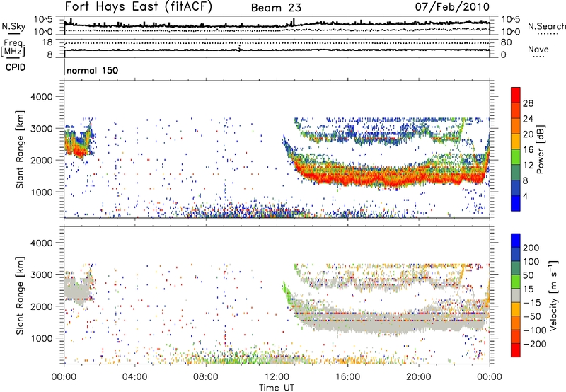Image resolution: width=566 pixels, height=392 pixels.
Task: Click the gray segment of Velocity colorbar
Action: coord(516,295)
